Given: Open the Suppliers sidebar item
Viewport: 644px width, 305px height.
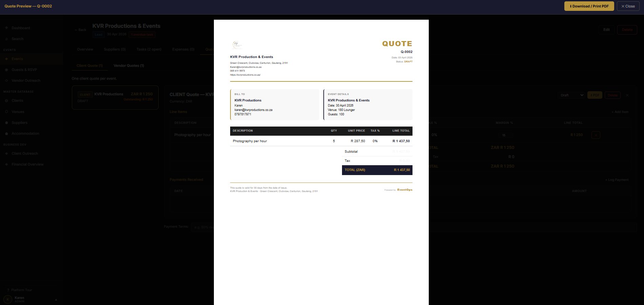Looking at the screenshot, I should (x=19, y=123).
